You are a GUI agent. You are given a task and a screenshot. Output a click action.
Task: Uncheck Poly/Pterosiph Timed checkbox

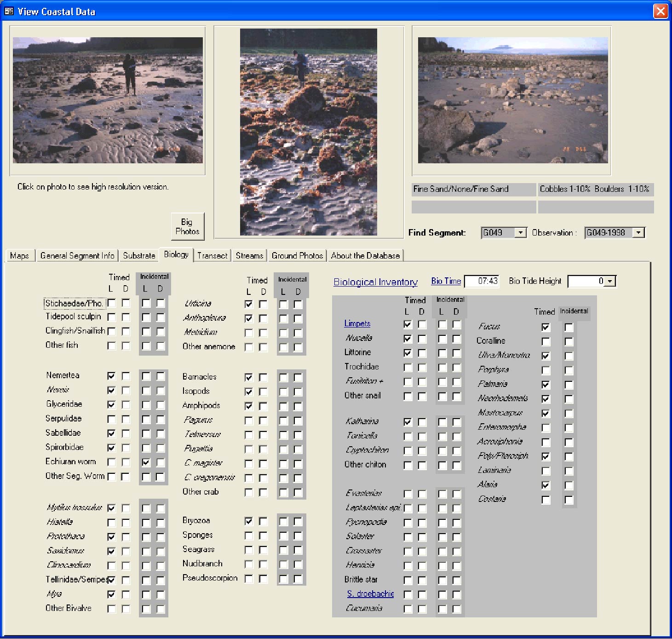546,456
